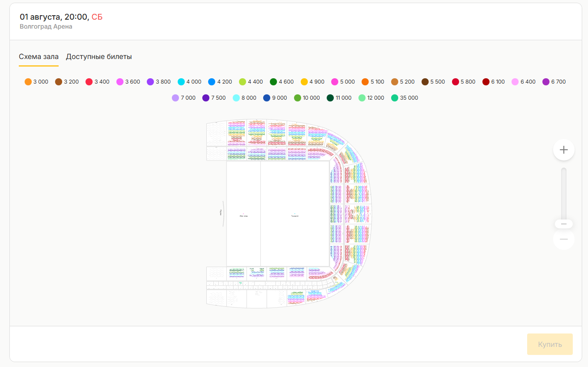
Task: Select the Схема зала tab
Action: (38, 57)
